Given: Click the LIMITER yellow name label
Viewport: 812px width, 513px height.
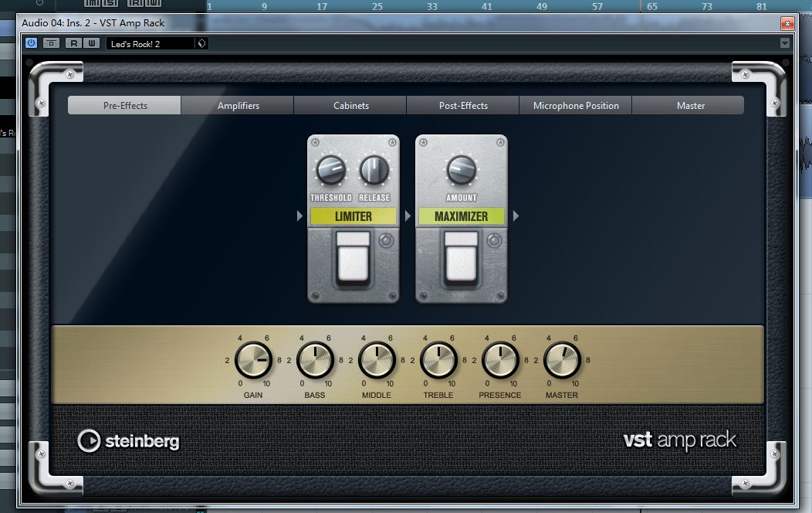Looking at the screenshot, I should pyautogui.click(x=354, y=216).
